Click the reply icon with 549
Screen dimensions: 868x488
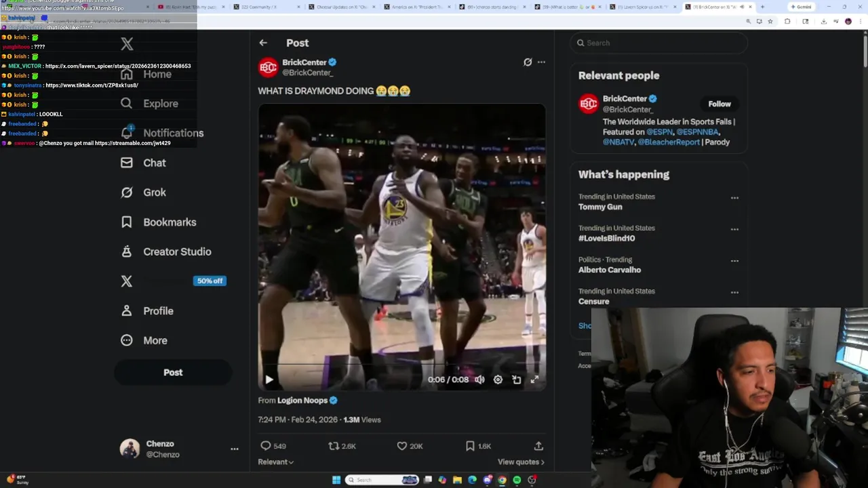coord(266,446)
